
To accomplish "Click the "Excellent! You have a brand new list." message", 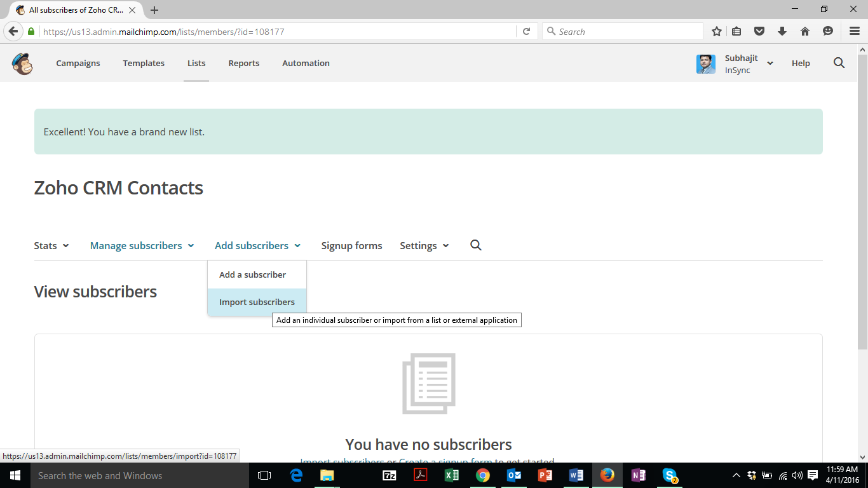I will tap(124, 132).
